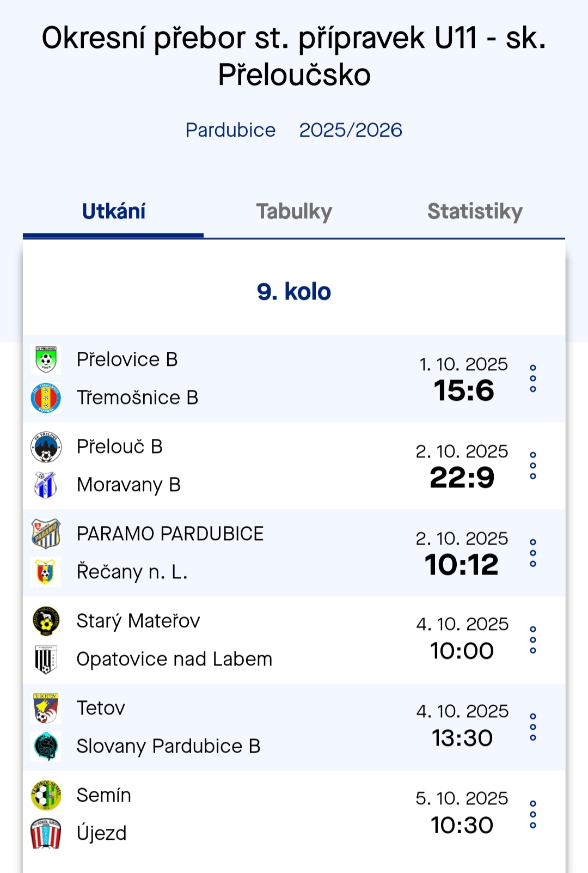Click the Přelouč B team crest
Viewport: 588px width, 873px height.
(46, 447)
